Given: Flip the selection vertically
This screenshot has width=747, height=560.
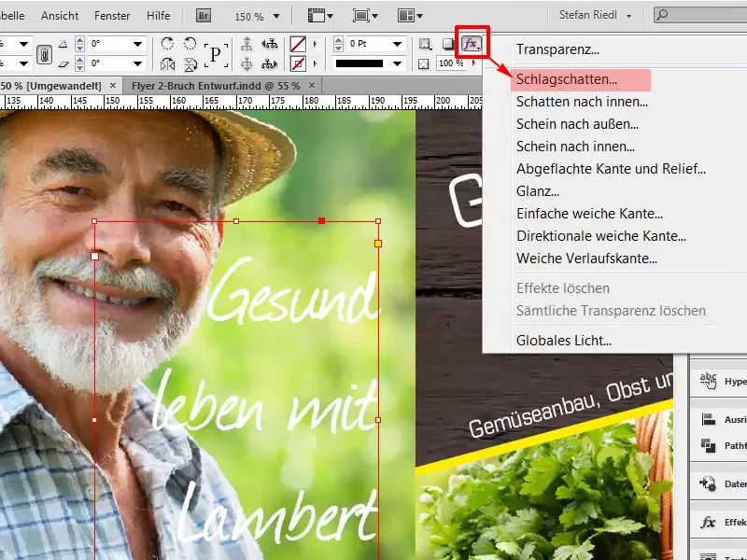Looking at the screenshot, I should pos(190,63).
